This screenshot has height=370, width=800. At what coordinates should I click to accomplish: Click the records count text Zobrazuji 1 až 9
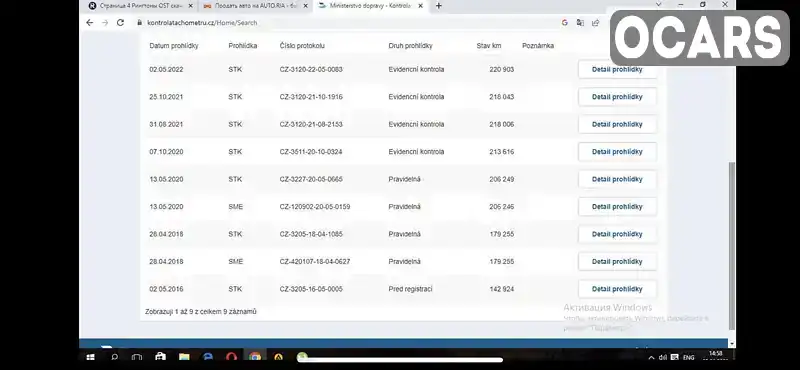pos(201,311)
